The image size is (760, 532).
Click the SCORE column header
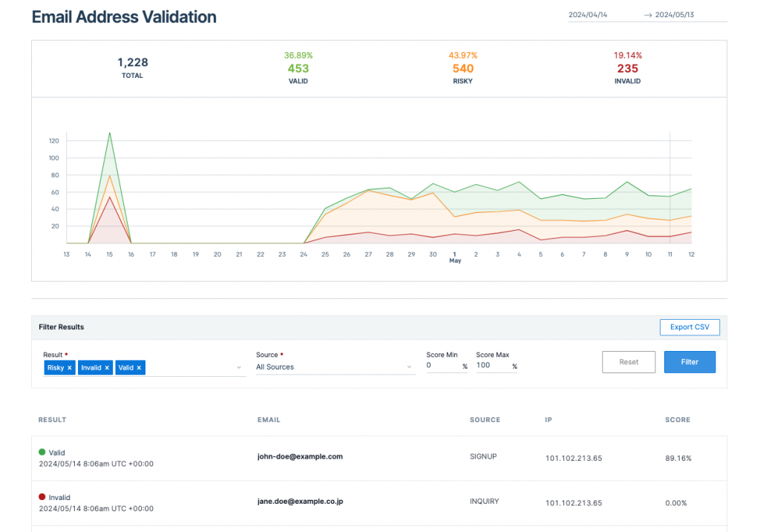coord(677,419)
